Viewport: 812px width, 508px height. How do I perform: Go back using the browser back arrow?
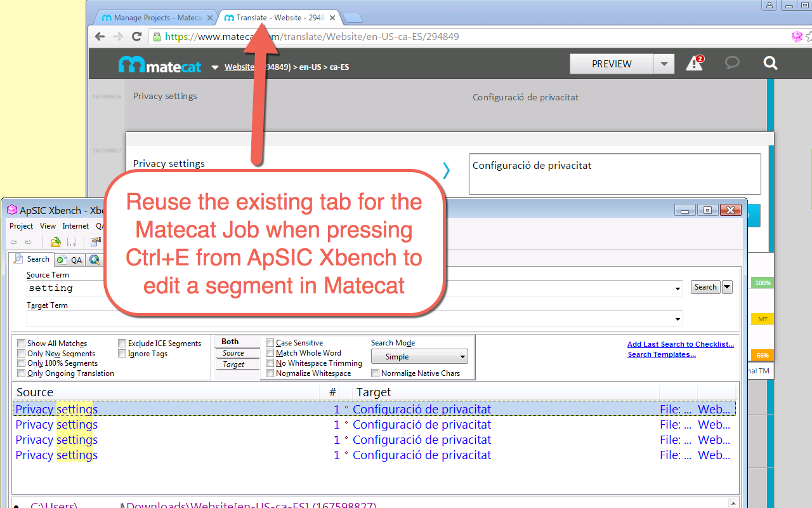[100, 36]
